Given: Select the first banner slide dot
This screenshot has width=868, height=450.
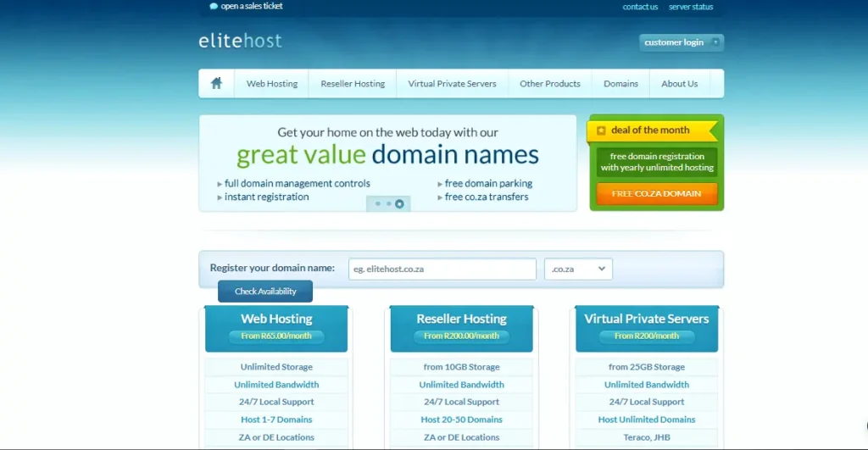Looking at the screenshot, I should pos(377,203).
